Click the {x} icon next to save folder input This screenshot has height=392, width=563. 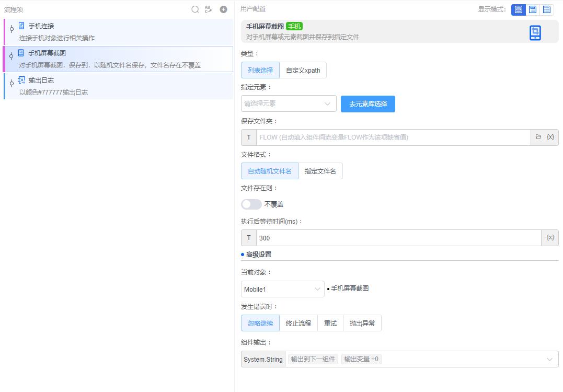tap(550, 137)
